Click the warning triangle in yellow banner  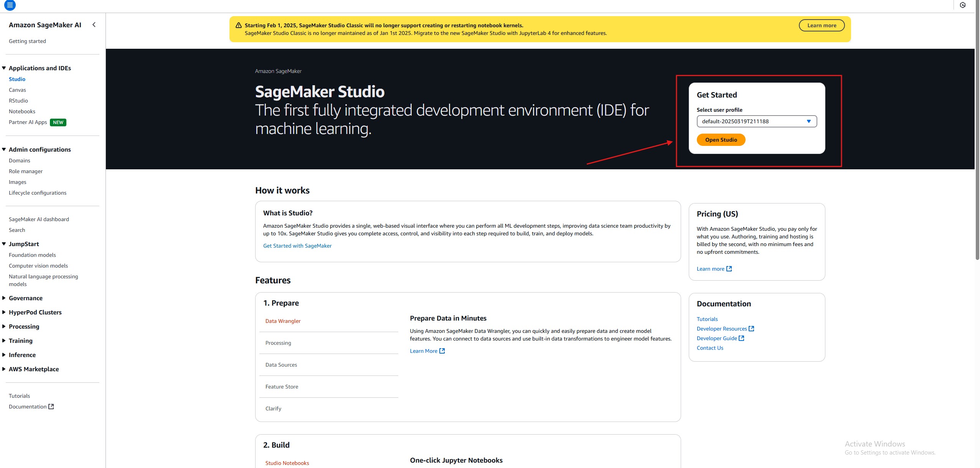238,25
